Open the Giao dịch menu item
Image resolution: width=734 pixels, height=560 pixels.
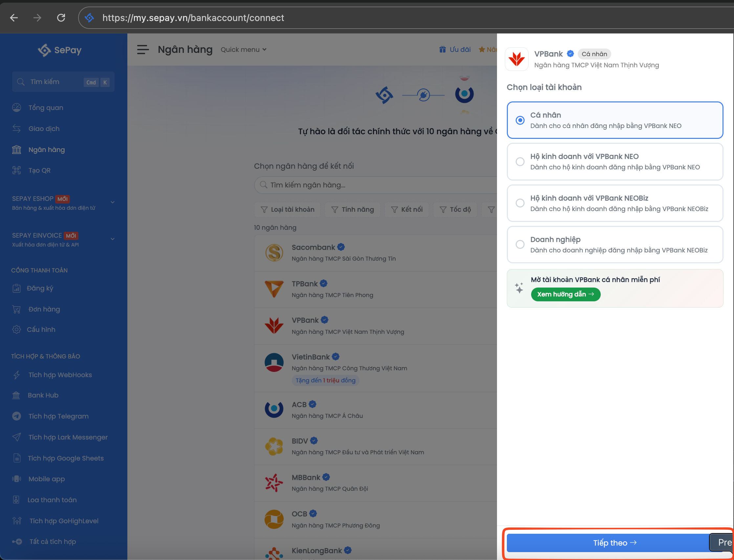click(44, 129)
